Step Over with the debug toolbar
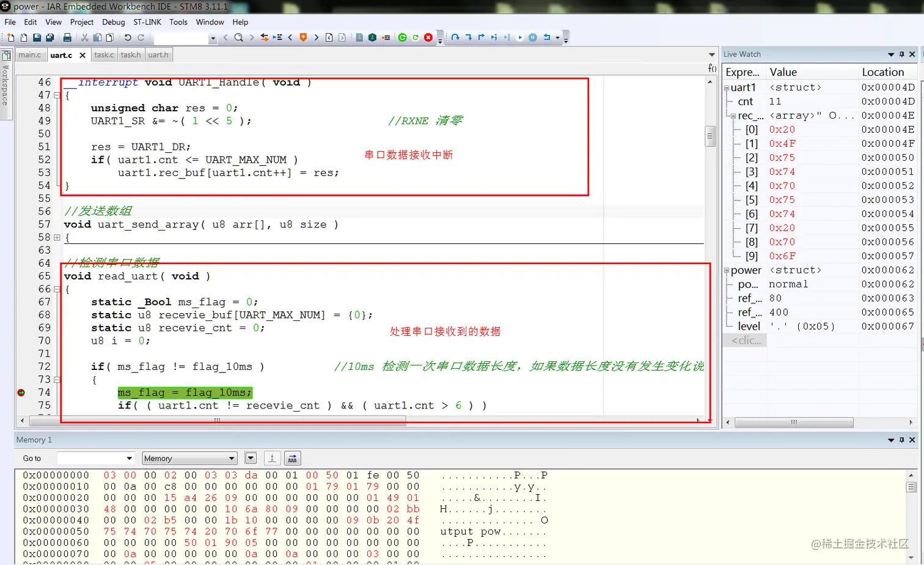The image size is (924, 565). pos(455,38)
